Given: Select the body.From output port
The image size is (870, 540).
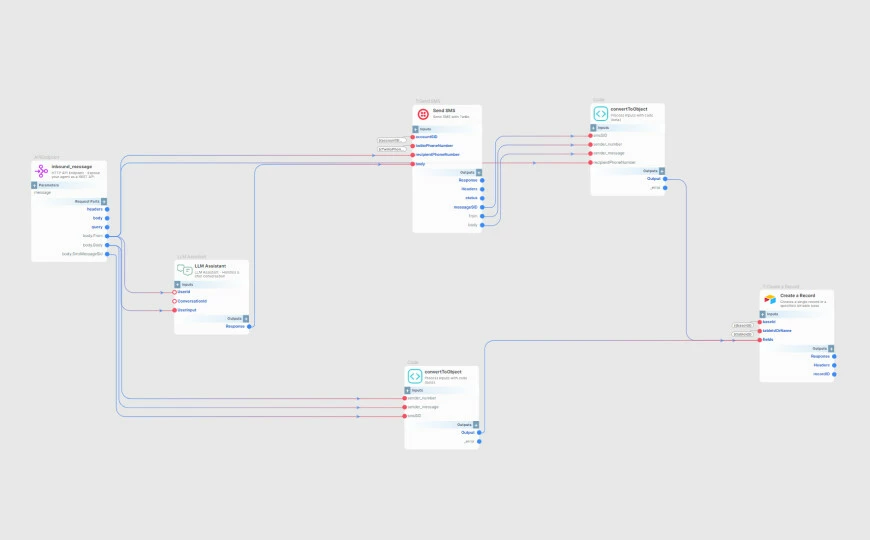Looking at the screenshot, I should [107, 236].
